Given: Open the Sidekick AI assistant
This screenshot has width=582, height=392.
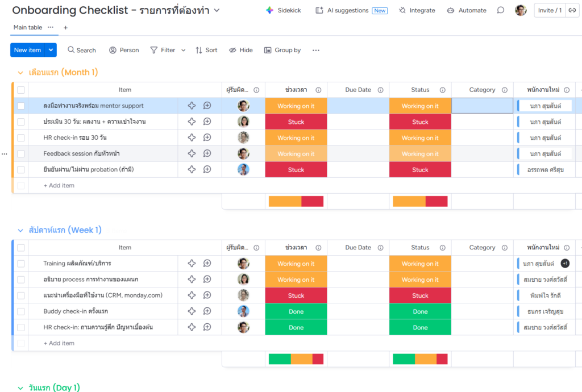Looking at the screenshot, I should point(283,10).
